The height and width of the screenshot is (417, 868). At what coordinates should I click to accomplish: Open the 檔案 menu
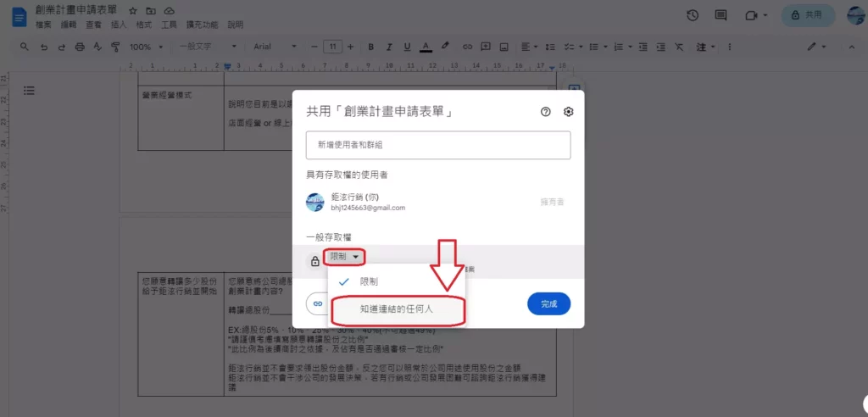(43, 25)
